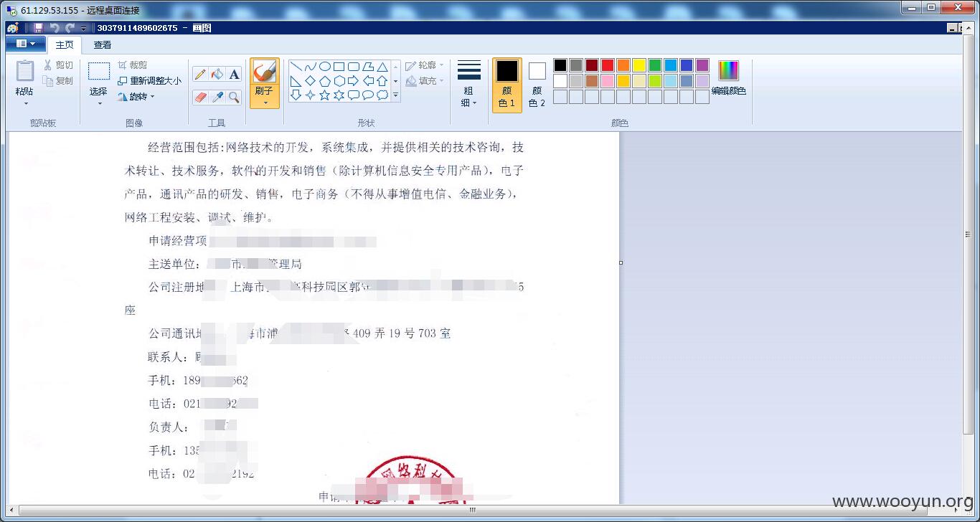Click the canvas right-edge resize handle
980x522 pixels.
coord(621,262)
